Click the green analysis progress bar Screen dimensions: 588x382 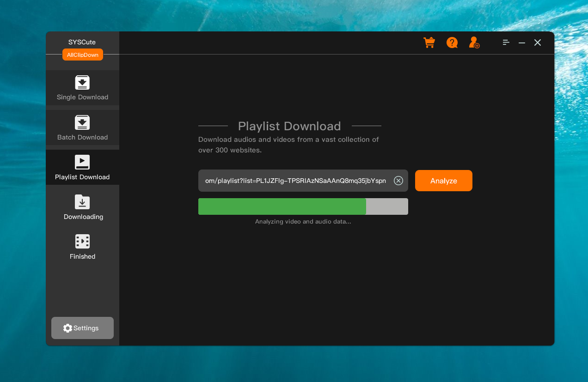pyautogui.click(x=282, y=206)
